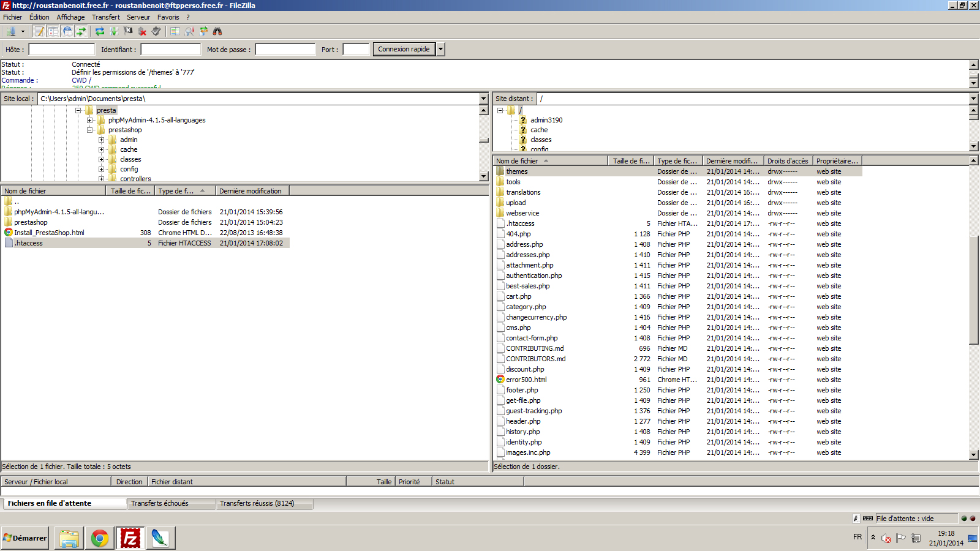
Task: Open the Site Manager dropdown arrow
Action: point(23,31)
